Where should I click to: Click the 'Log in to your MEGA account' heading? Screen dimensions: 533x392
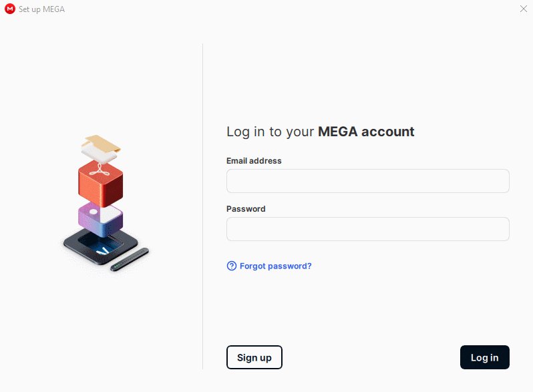coord(320,132)
